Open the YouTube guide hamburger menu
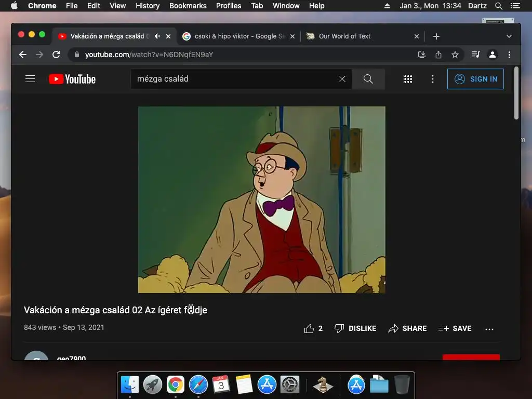532x399 pixels. point(30,79)
